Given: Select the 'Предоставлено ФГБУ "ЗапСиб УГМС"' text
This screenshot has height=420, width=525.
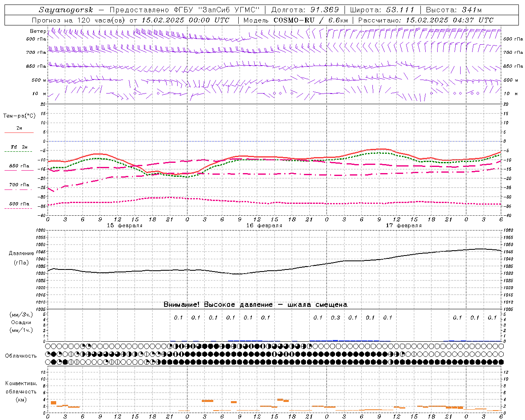Looking at the screenshot, I should coord(185,10).
